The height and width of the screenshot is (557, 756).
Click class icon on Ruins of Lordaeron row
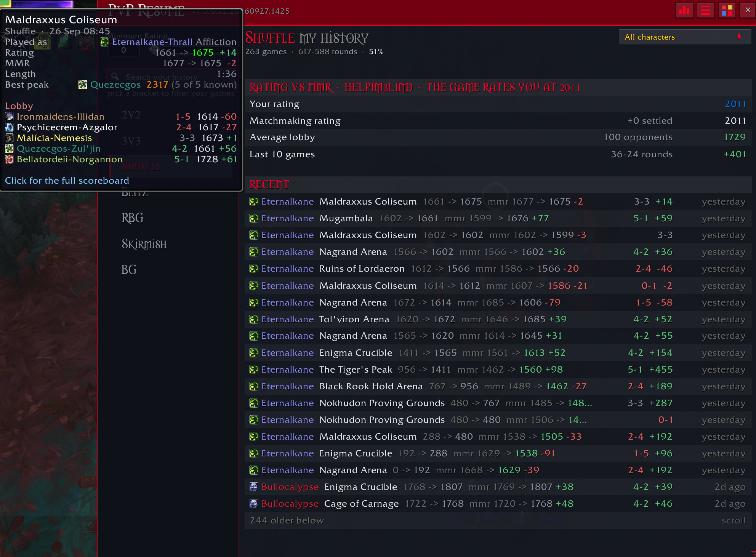pos(254,269)
